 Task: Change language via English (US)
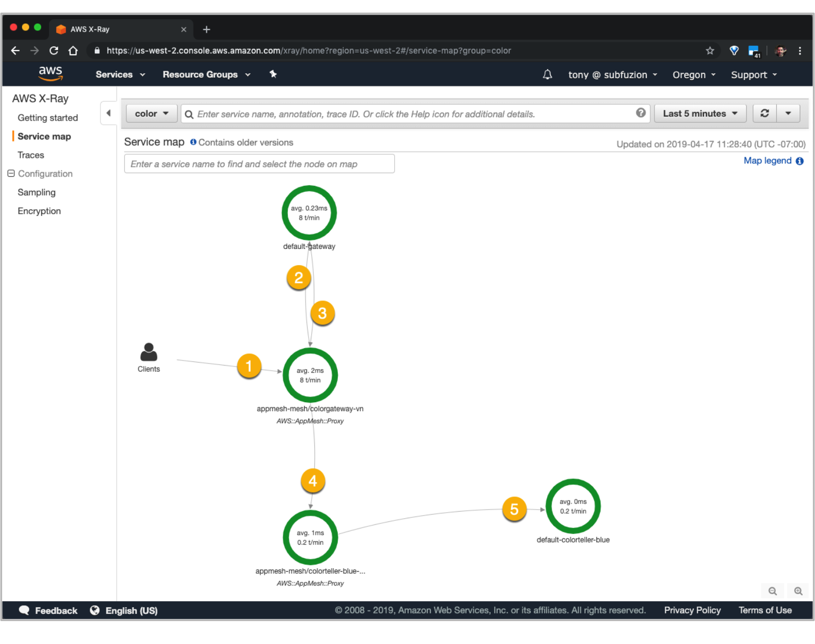coord(131,610)
